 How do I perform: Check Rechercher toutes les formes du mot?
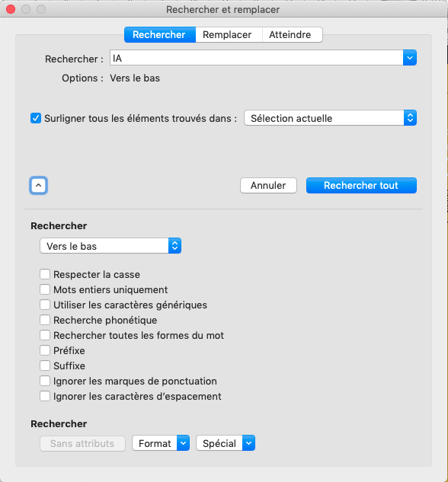pos(45,335)
